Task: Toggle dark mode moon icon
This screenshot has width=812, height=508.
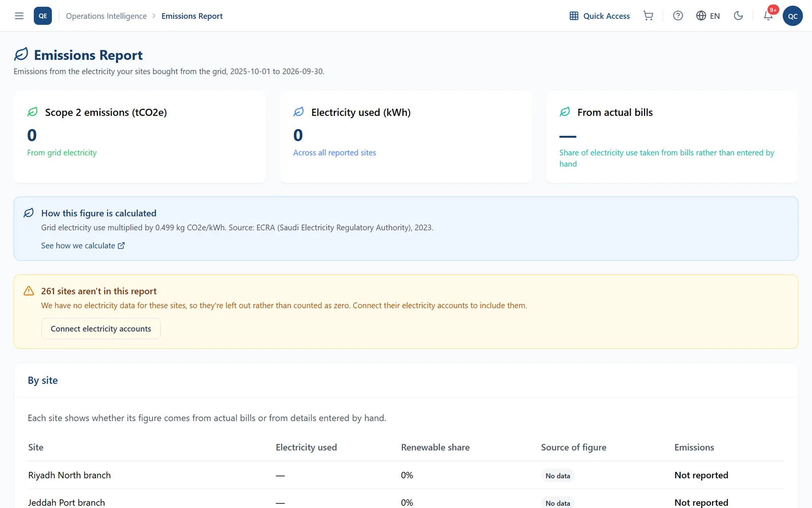Action: (738, 16)
